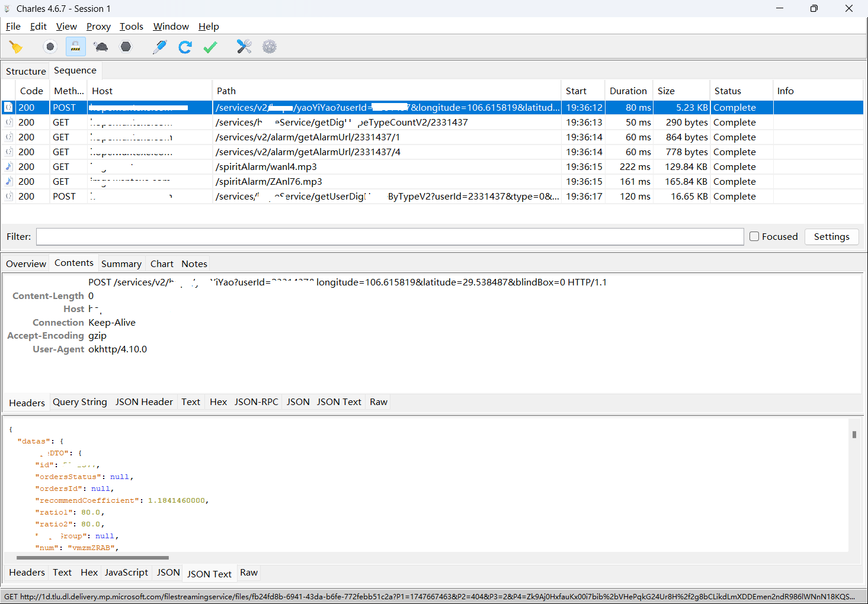The width and height of the screenshot is (868, 604).
Task: Repeat the selected request with the refresh icon
Action: pos(185,47)
